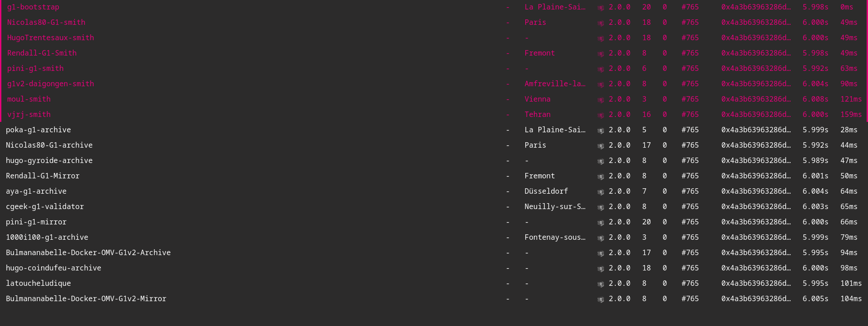
Task: Click the node icon in the vjrj-smith row
Action: (x=600, y=115)
